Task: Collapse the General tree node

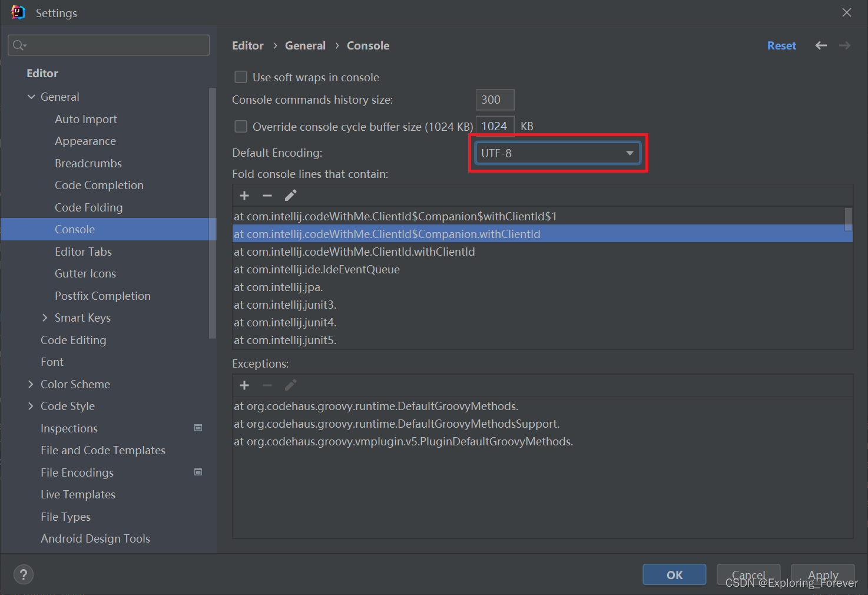Action: coord(31,97)
